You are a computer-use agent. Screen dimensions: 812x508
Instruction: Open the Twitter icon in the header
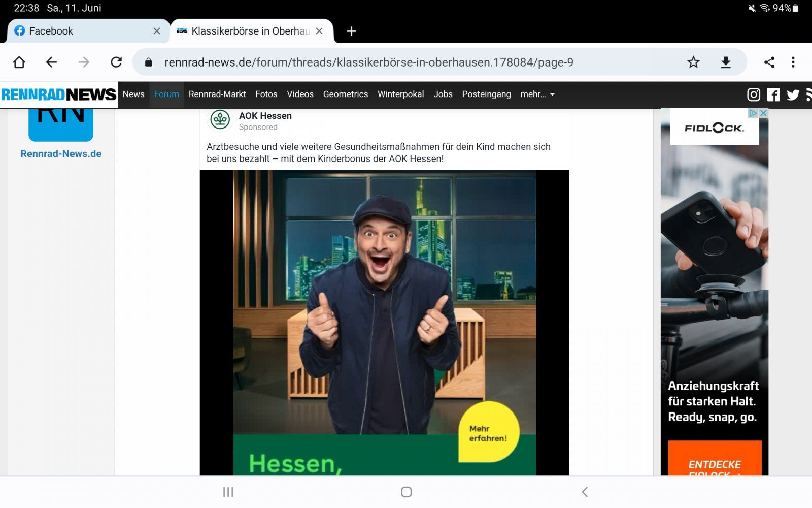tap(792, 94)
